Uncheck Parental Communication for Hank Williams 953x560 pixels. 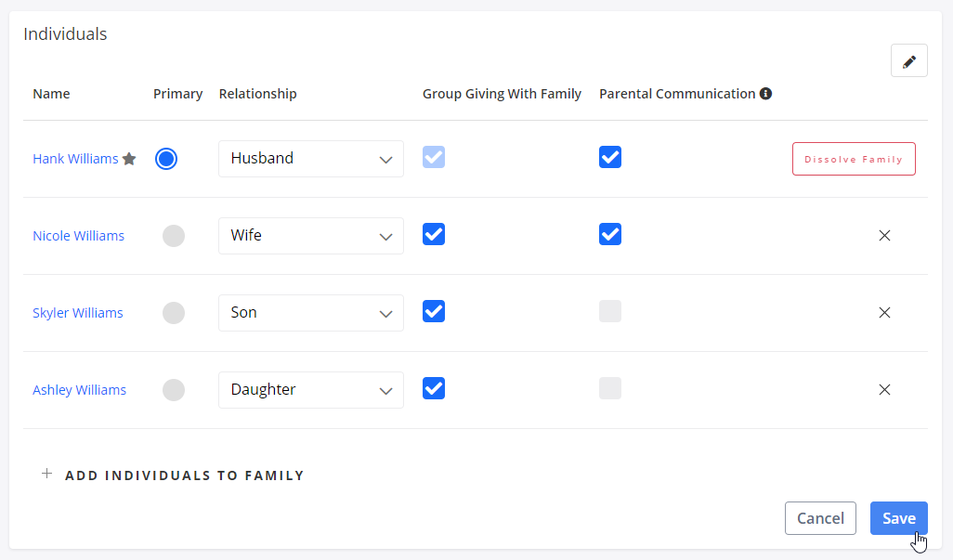pos(609,157)
